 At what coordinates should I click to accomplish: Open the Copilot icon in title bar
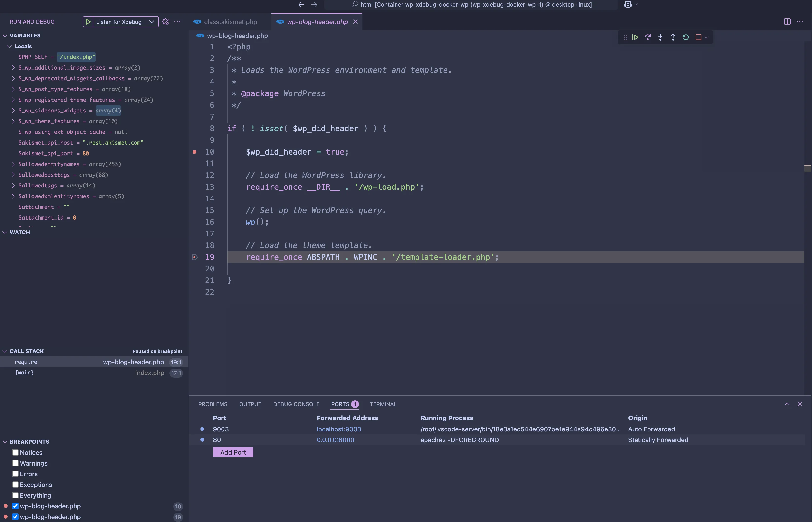coord(628,4)
